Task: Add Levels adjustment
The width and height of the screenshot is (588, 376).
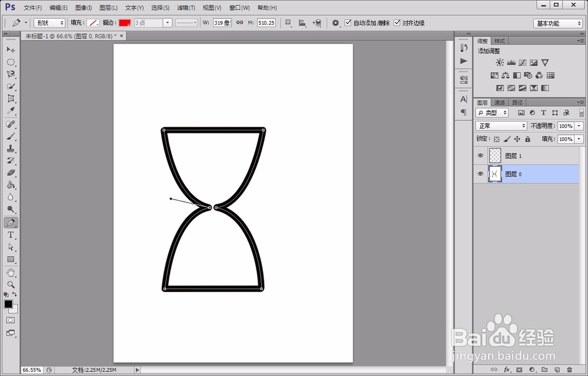Action: click(511, 62)
